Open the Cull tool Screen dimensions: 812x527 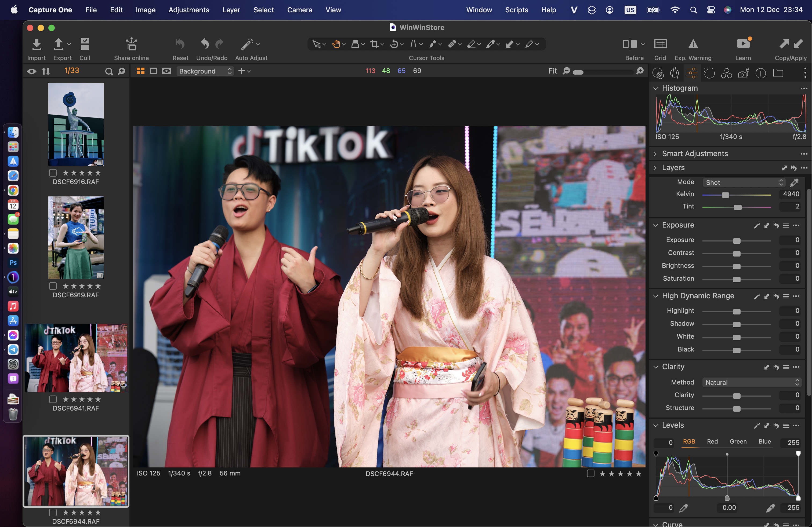pos(85,44)
